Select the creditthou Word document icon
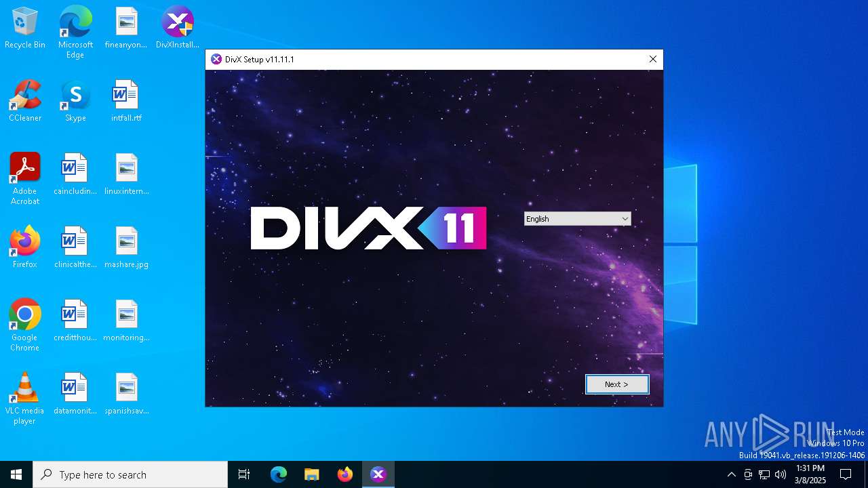This screenshot has height=488, width=868. pos(75,321)
